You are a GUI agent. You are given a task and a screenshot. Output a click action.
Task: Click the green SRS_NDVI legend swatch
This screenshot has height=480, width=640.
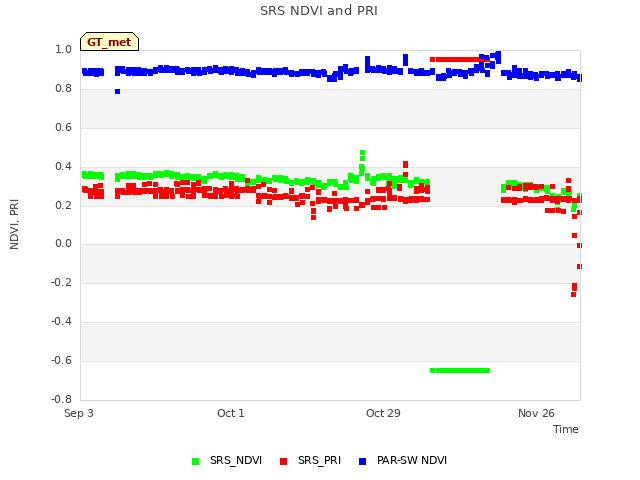[196, 461]
